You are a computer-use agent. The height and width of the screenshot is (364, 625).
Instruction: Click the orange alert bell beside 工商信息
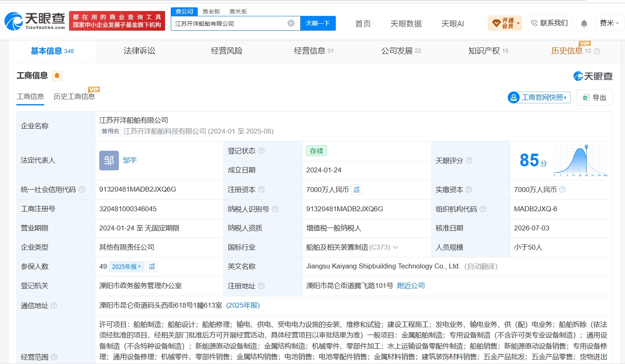coord(57,76)
